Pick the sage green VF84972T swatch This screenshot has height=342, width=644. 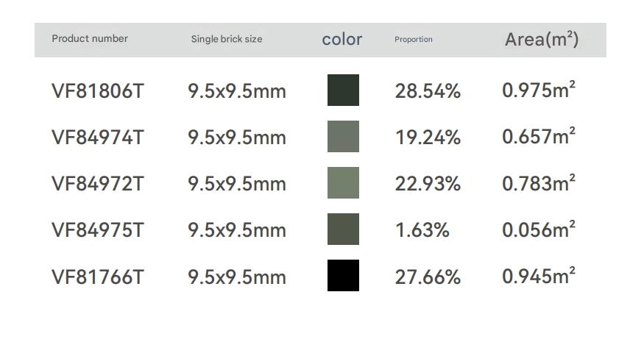[343, 183]
